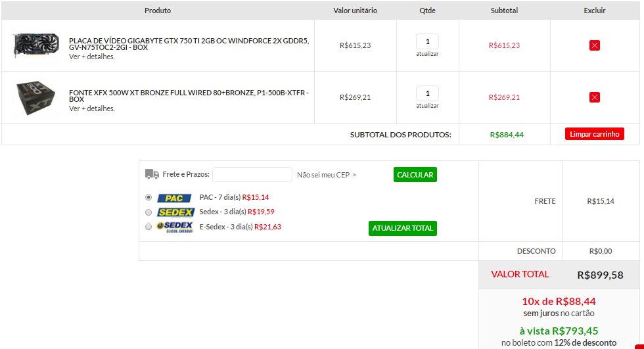Click the Subtotal column header
This screenshot has width=644, height=349.
click(504, 11)
